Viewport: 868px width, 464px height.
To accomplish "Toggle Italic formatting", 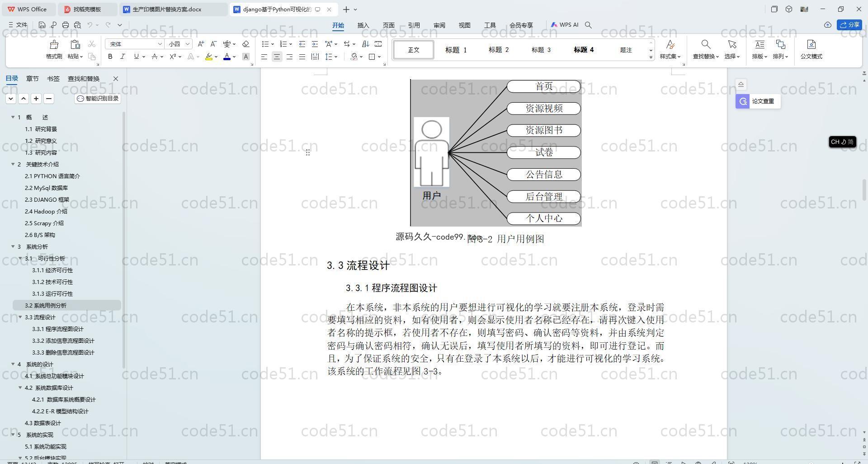I will pos(123,57).
